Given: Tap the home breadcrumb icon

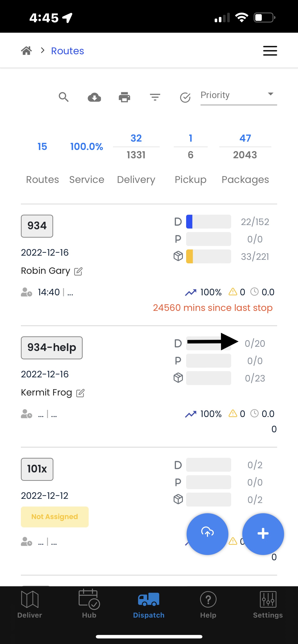Looking at the screenshot, I should click(x=26, y=51).
